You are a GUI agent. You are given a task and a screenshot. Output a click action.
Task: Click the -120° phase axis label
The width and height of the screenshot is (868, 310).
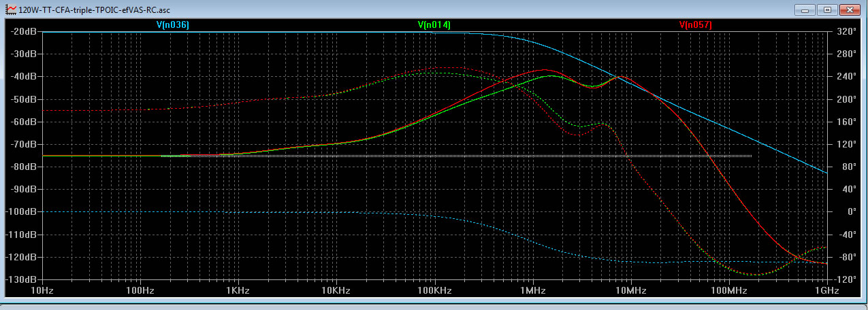tap(846, 279)
